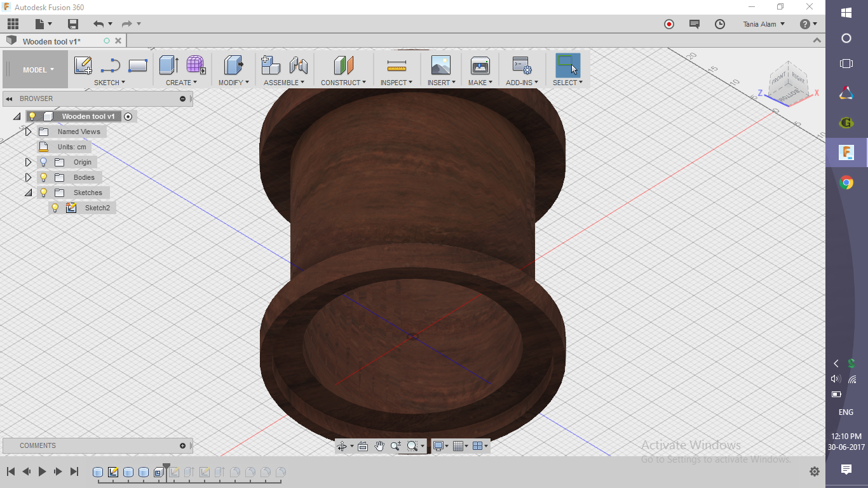The width and height of the screenshot is (868, 488).
Task: Select the Look At tool
Action: pos(363,446)
